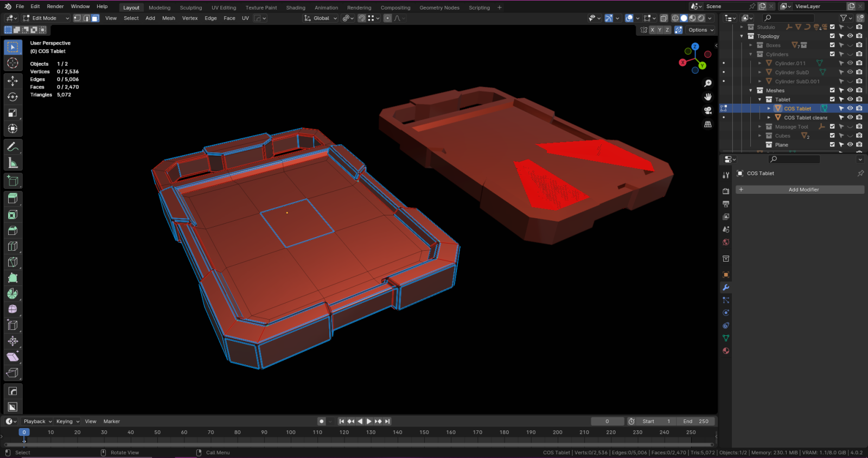Screen dimensions: 868x458
Task: Uncheck the Meshes collection checkbox
Action: pyautogui.click(x=832, y=91)
